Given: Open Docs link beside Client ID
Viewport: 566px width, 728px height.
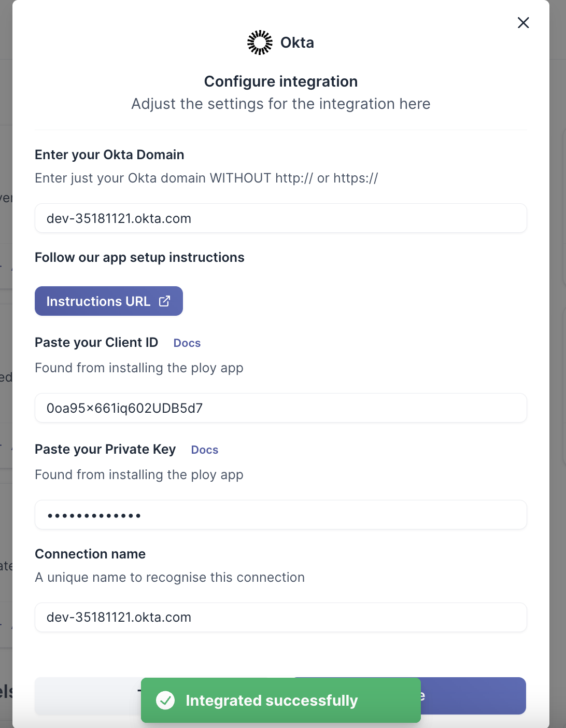Looking at the screenshot, I should (x=187, y=343).
